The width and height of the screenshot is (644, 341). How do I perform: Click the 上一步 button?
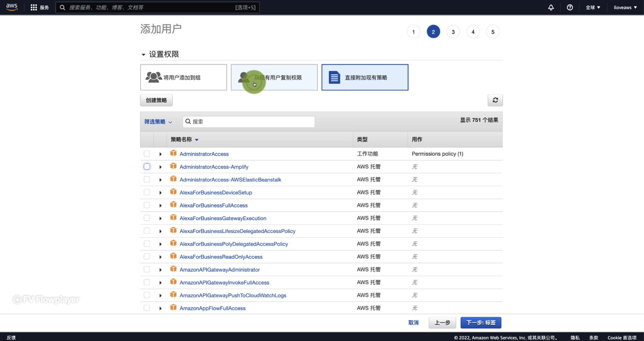pyautogui.click(x=442, y=322)
